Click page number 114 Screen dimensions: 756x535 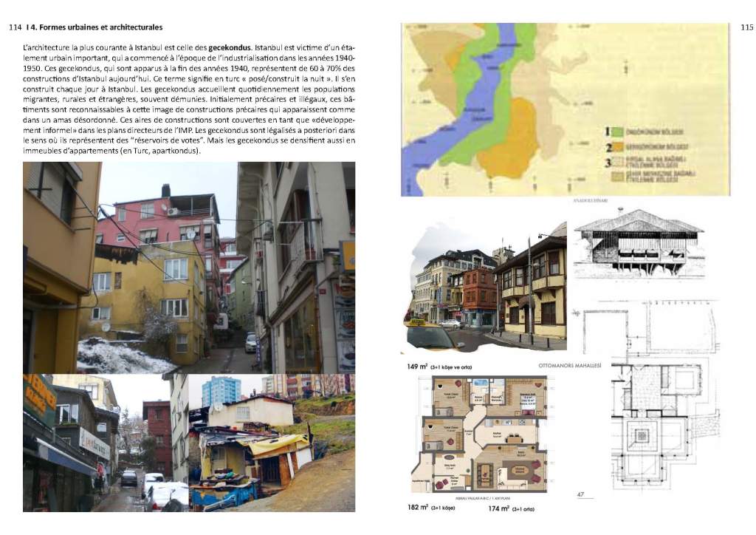(15, 27)
